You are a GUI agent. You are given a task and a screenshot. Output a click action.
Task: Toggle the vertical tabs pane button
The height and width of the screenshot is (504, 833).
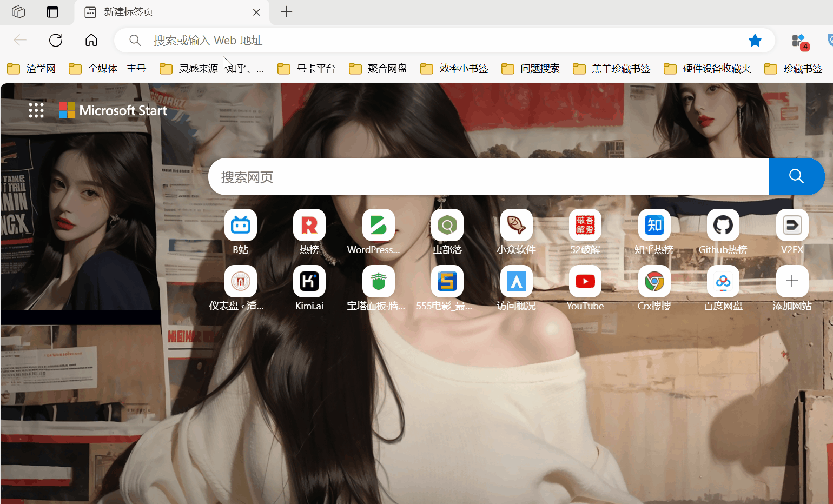click(x=52, y=12)
